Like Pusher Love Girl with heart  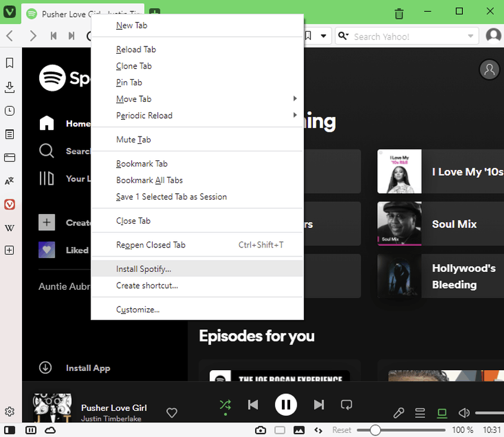pyautogui.click(x=172, y=413)
